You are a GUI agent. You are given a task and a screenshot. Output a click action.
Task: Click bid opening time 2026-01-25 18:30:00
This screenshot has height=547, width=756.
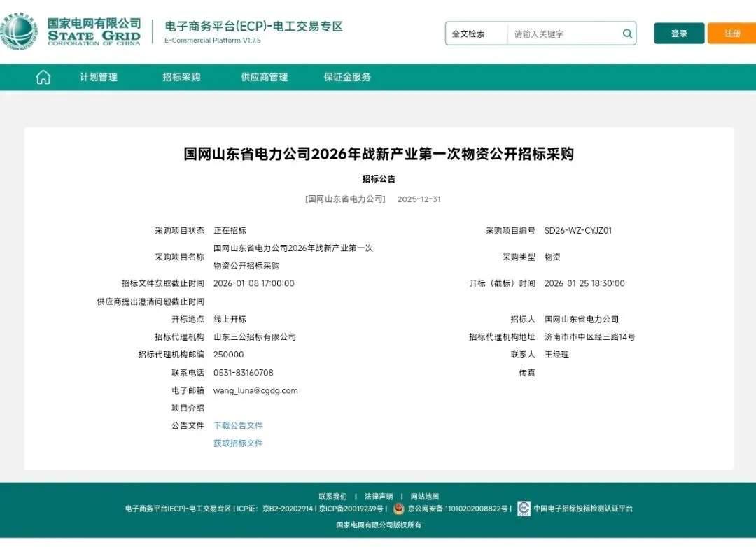click(x=584, y=283)
